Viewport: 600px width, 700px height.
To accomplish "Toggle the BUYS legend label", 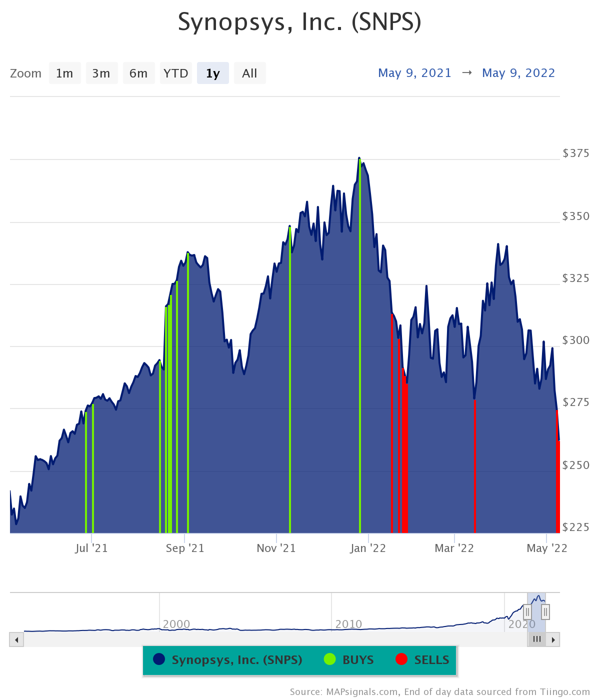I will point(358,660).
